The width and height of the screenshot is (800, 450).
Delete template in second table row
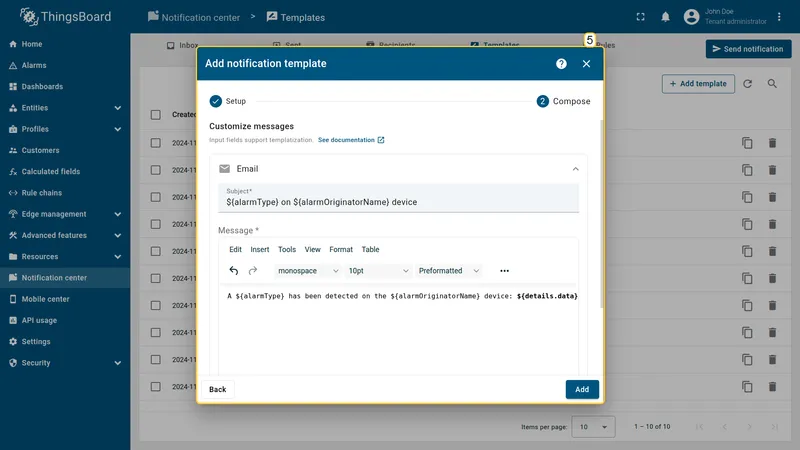coord(772,170)
